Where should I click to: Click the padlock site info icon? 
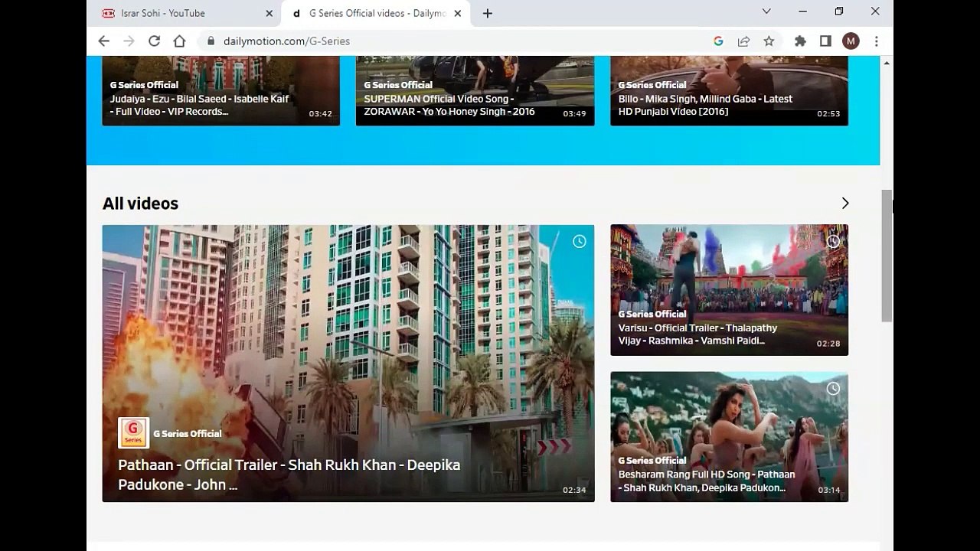click(x=211, y=41)
